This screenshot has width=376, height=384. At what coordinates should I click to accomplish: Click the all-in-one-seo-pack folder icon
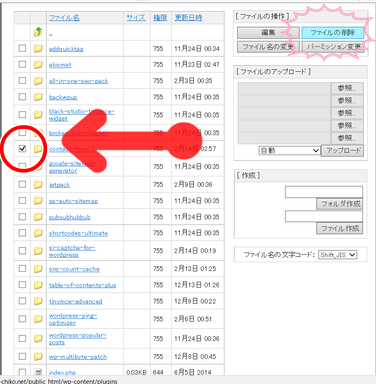38,81
